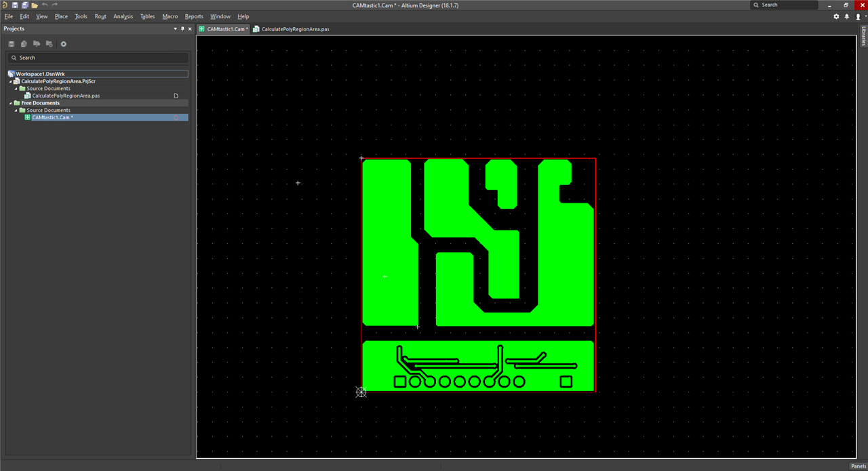Save the active document from the title bar
The height and width of the screenshot is (471, 868).
pos(15,5)
